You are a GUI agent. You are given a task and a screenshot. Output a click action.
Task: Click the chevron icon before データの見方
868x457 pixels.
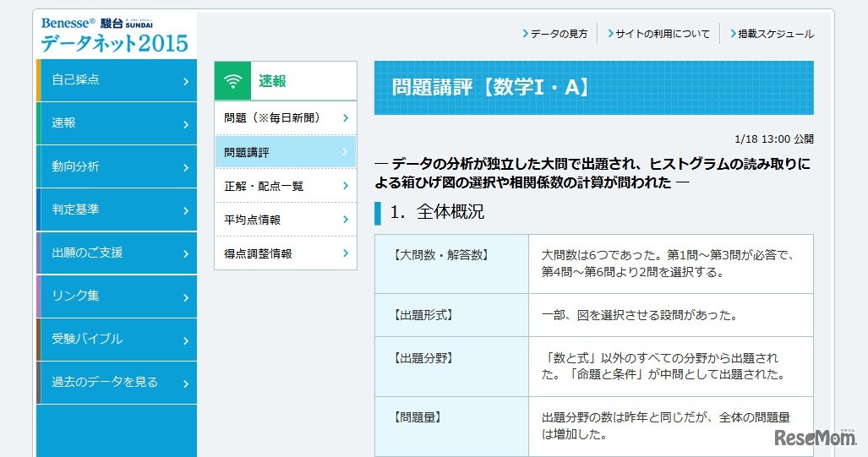point(526,34)
